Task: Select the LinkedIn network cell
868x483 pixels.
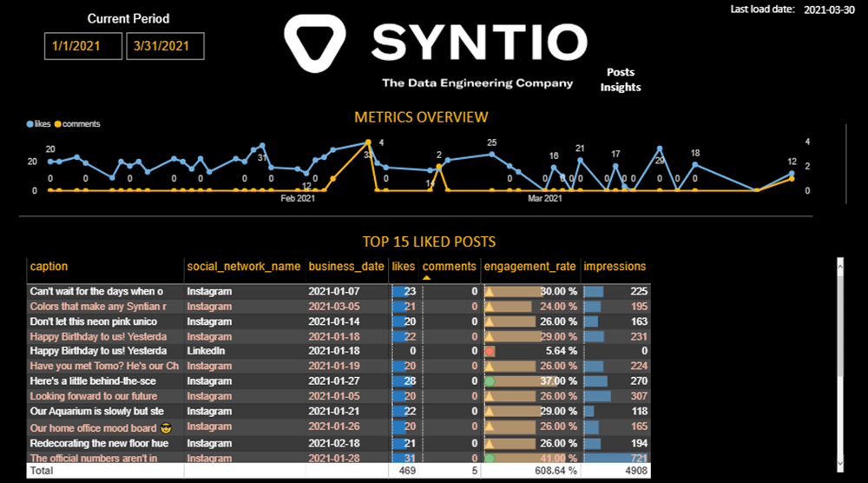Action: pyautogui.click(x=206, y=351)
